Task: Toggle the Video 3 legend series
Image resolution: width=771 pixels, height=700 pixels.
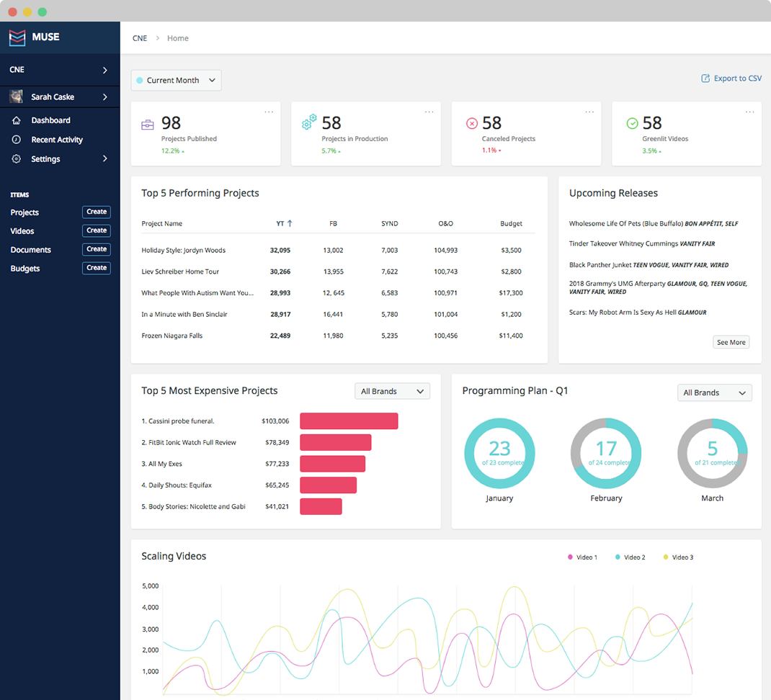Action: (679, 557)
